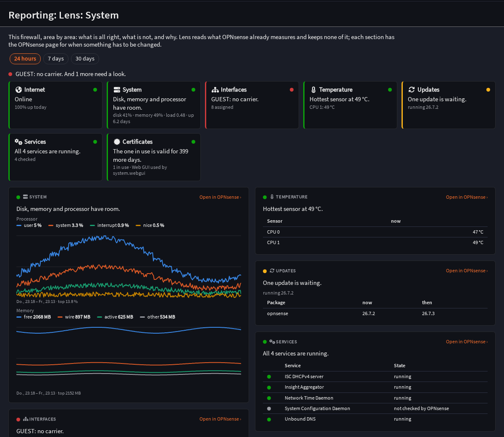
Task: Click the gears icon in SERVICES panel header
Action: pos(272,342)
